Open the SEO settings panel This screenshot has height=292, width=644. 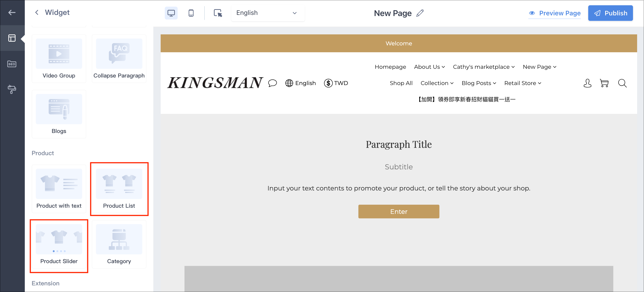coord(12,64)
